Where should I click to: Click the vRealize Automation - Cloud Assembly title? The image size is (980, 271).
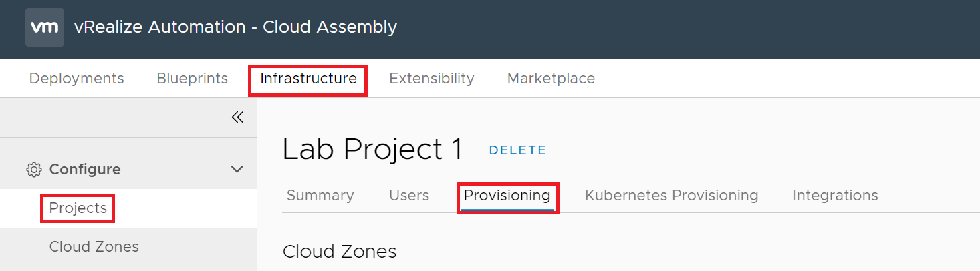click(235, 27)
